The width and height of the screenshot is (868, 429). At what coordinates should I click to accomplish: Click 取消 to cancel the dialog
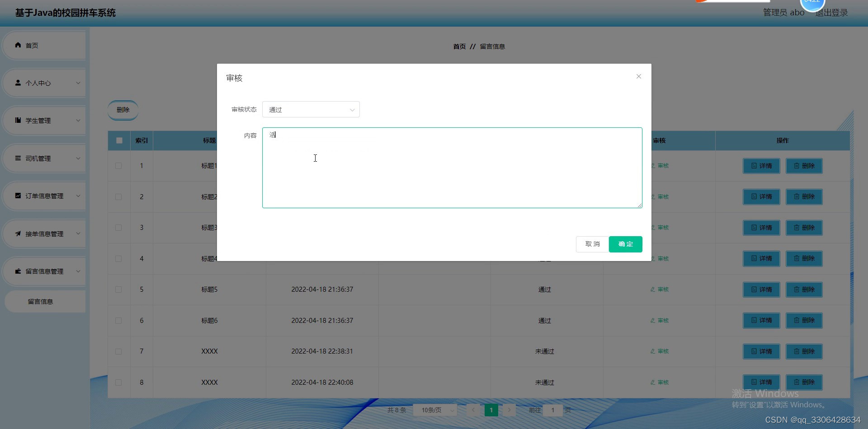(x=592, y=244)
